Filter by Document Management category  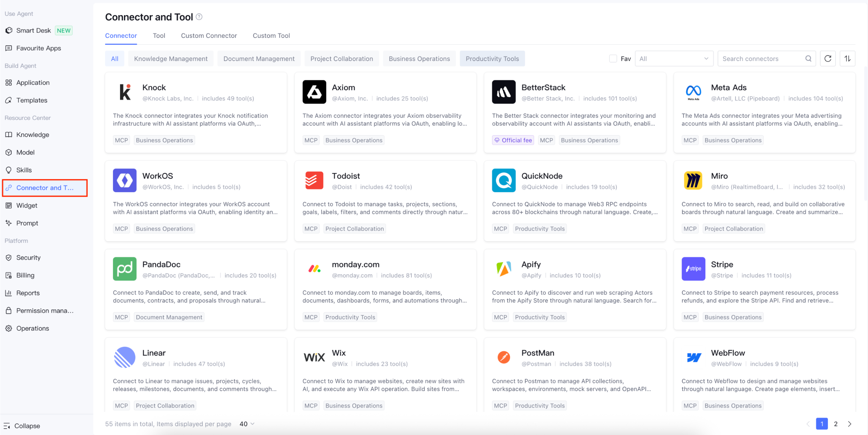pyautogui.click(x=259, y=59)
